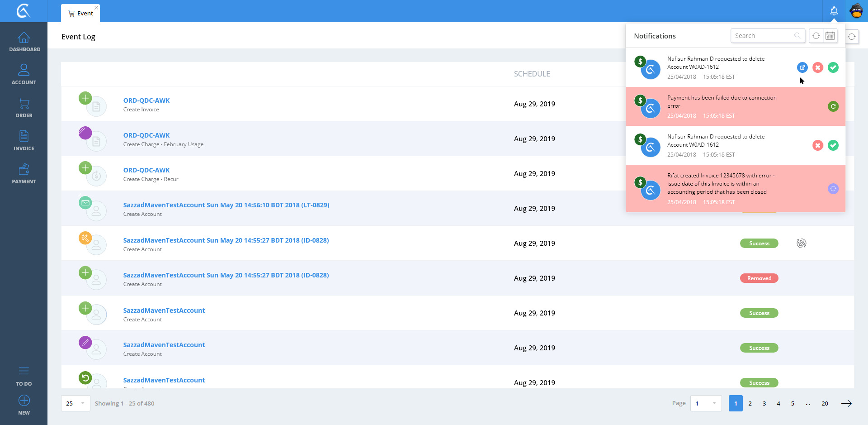Go to the Account section in sidebar
The height and width of the screenshot is (425, 868).
pyautogui.click(x=24, y=75)
